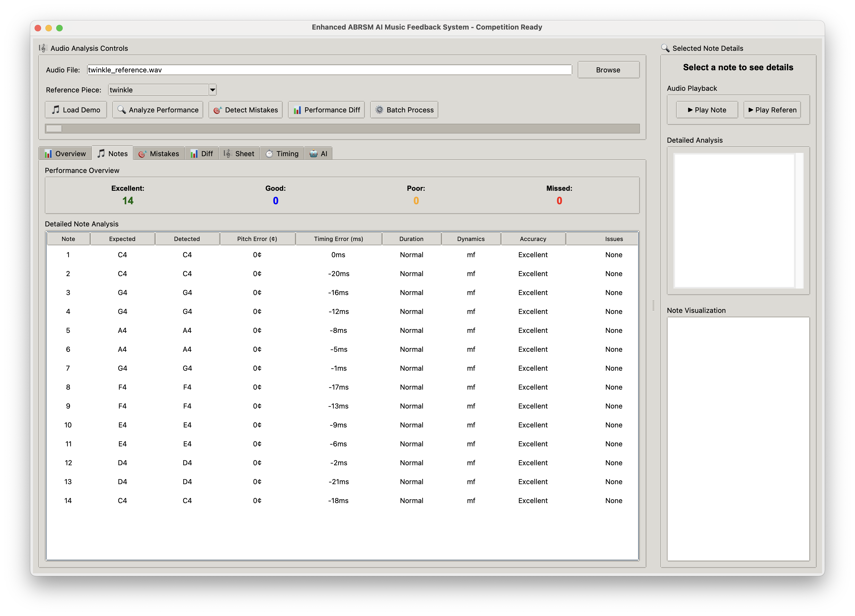The width and height of the screenshot is (855, 616).
Task: Click the Audio File path field
Action: pyautogui.click(x=329, y=70)
